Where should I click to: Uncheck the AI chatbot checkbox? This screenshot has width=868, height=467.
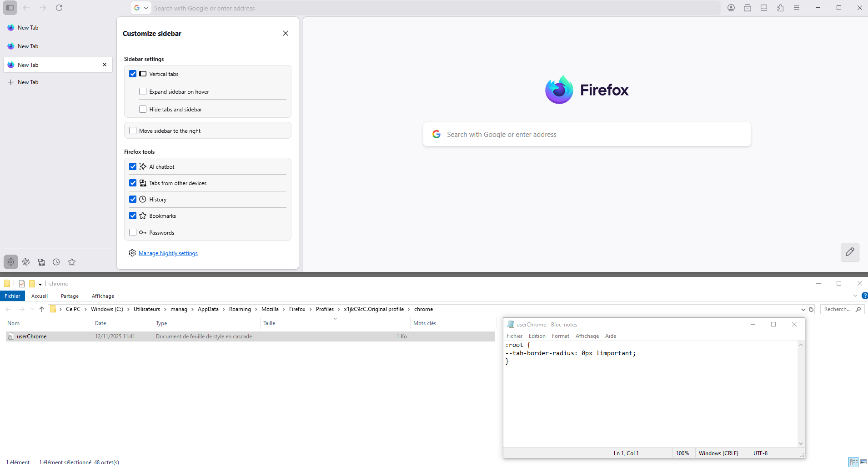coord(133,166)
